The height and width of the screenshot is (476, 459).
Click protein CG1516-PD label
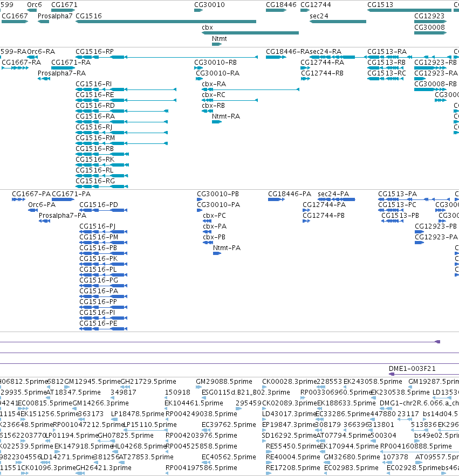click(99, 205)
